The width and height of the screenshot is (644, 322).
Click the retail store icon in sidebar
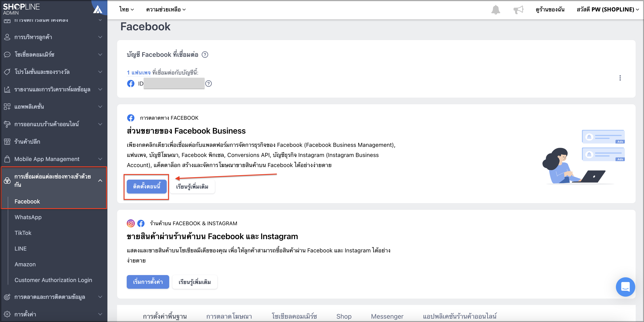pyautogui.click(x=7, y=141)
